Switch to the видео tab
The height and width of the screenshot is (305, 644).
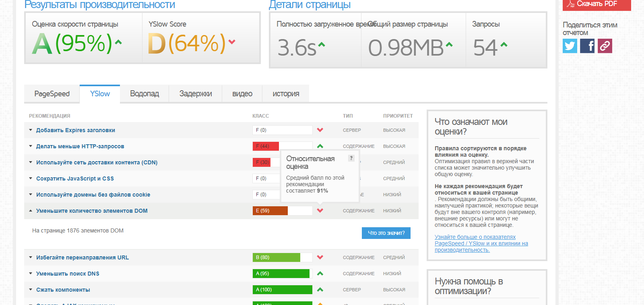242,94
